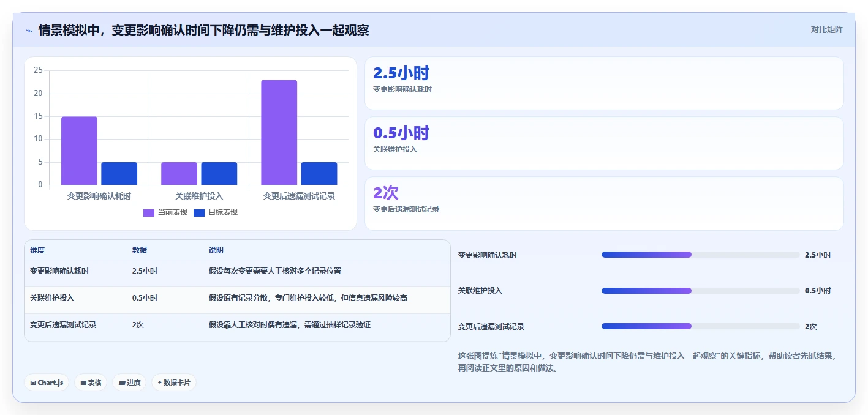Click 关联维护投入 caption under 0.5小时 card
This screenshot has width=868, height=415.
395,149
